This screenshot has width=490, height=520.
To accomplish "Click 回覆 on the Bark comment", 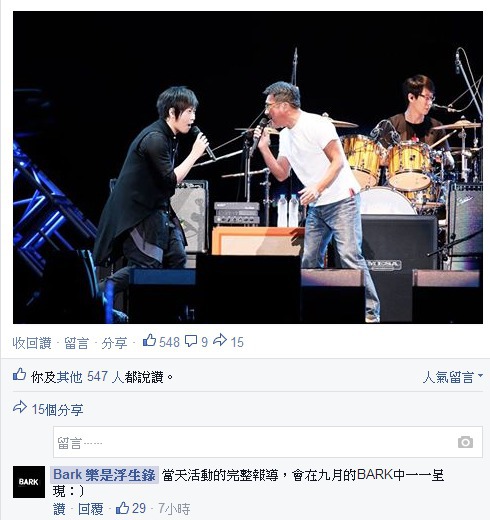I will click(x=91, y=509).
